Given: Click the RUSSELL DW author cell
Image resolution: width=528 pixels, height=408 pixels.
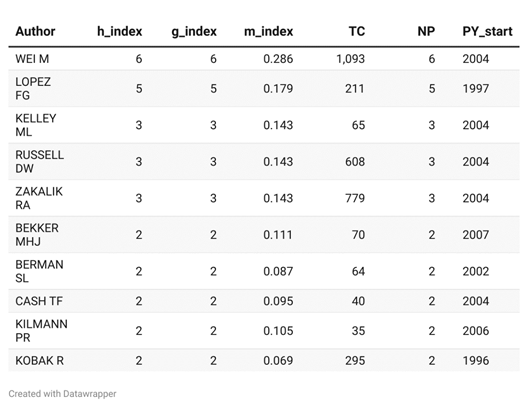Looking at the screenshot, I should [39, 162].
